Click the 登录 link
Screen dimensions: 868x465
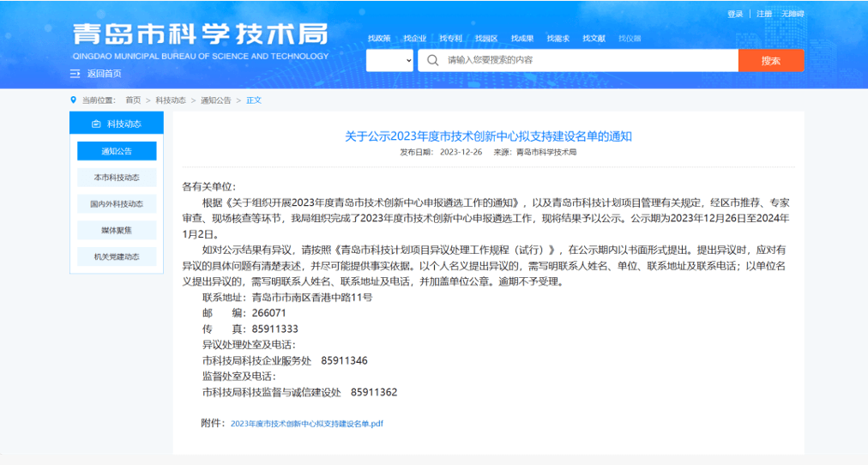(x=735, y=14)
